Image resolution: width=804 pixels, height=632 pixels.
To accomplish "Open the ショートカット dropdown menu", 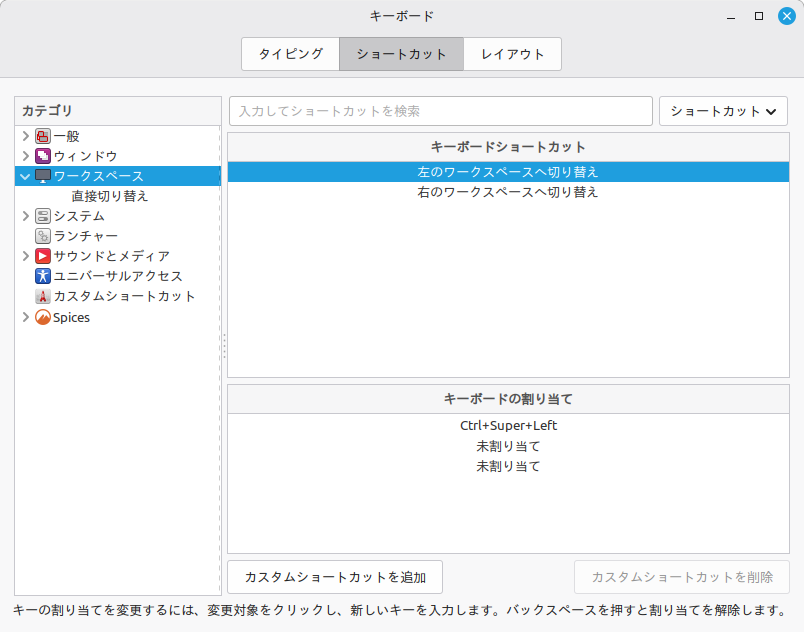I will [x=723, y=111].
